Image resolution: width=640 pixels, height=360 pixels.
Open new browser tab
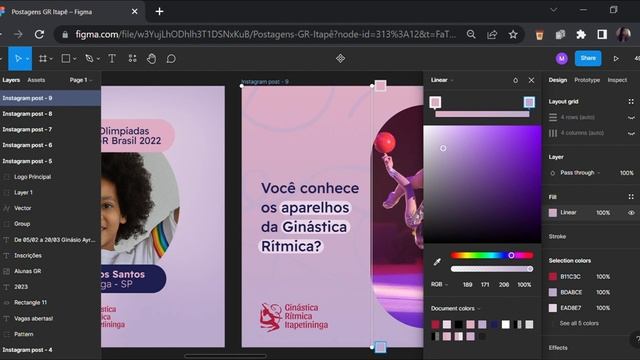(160, 11)
